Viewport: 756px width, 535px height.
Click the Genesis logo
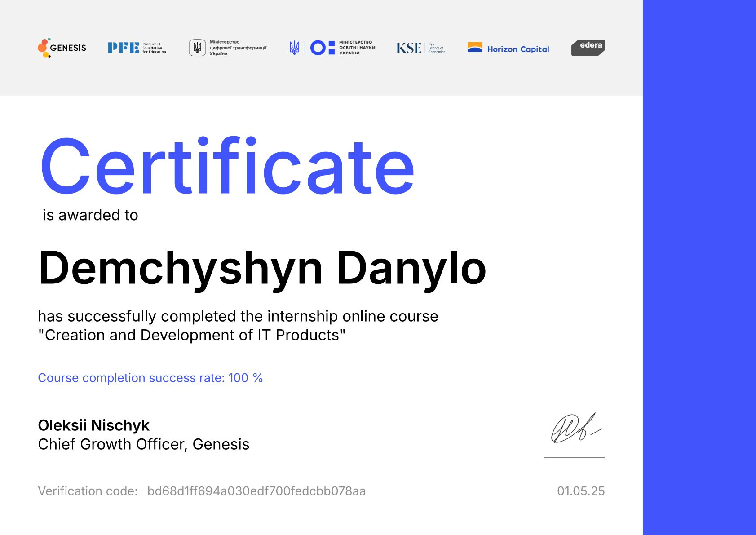[x=62, y=48]
